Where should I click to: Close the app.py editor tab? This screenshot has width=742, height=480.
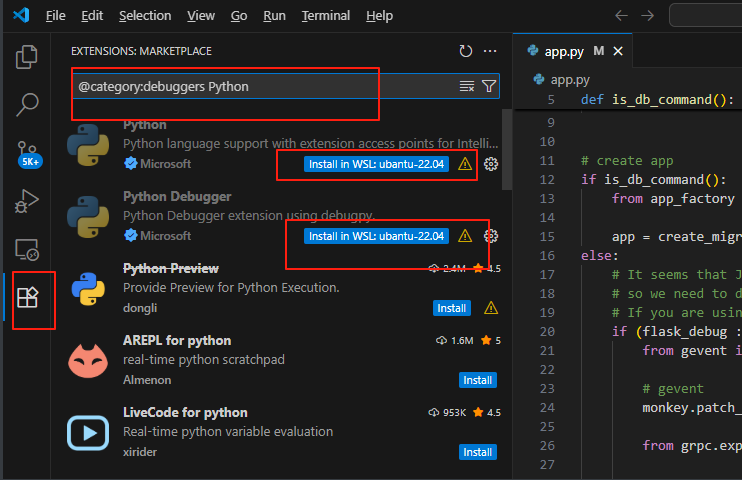tap(618, 51)
